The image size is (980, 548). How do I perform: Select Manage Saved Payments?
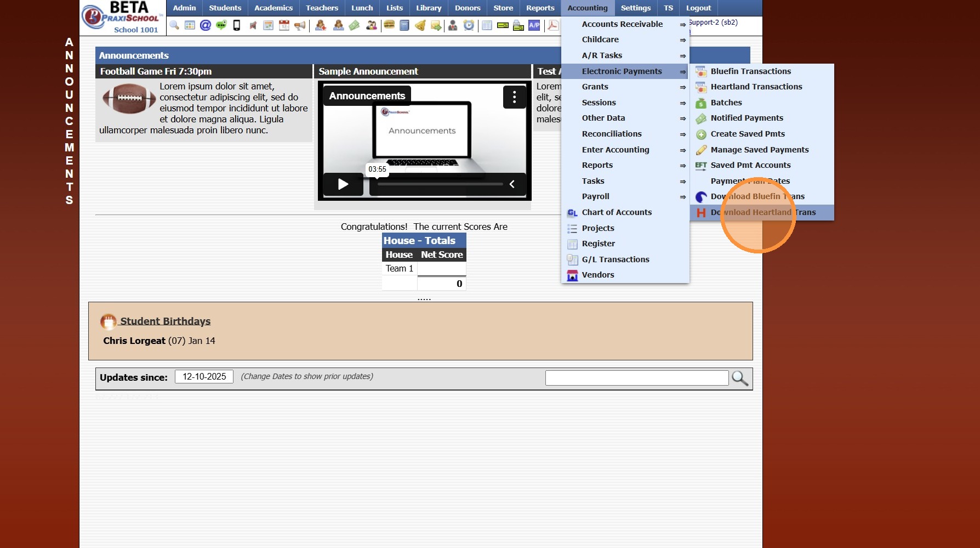[762, 150]
